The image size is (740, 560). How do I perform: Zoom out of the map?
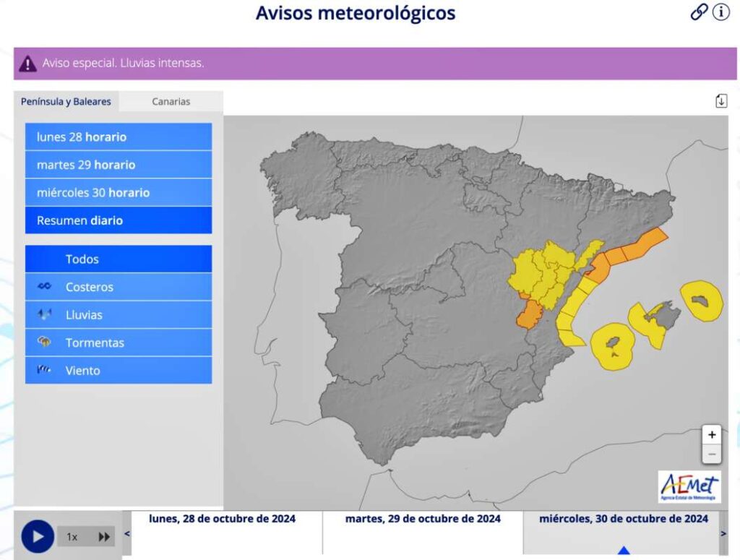click(x=712, y=454)
